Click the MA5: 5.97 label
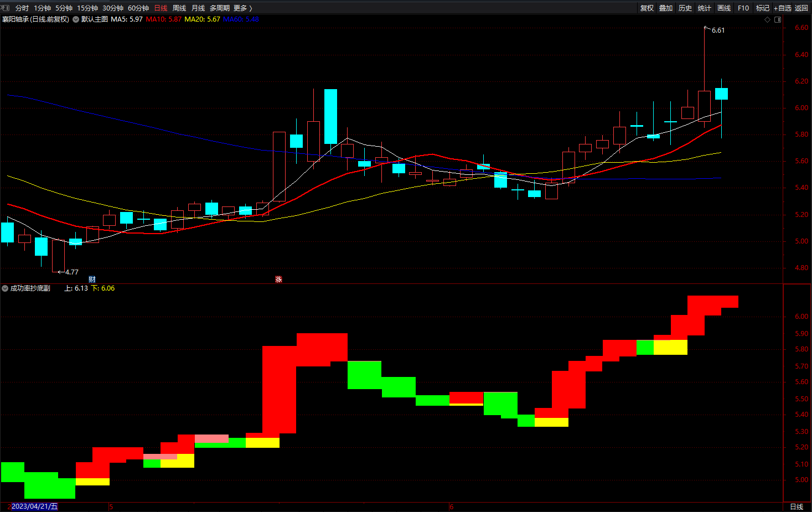 tap(127, 19)
